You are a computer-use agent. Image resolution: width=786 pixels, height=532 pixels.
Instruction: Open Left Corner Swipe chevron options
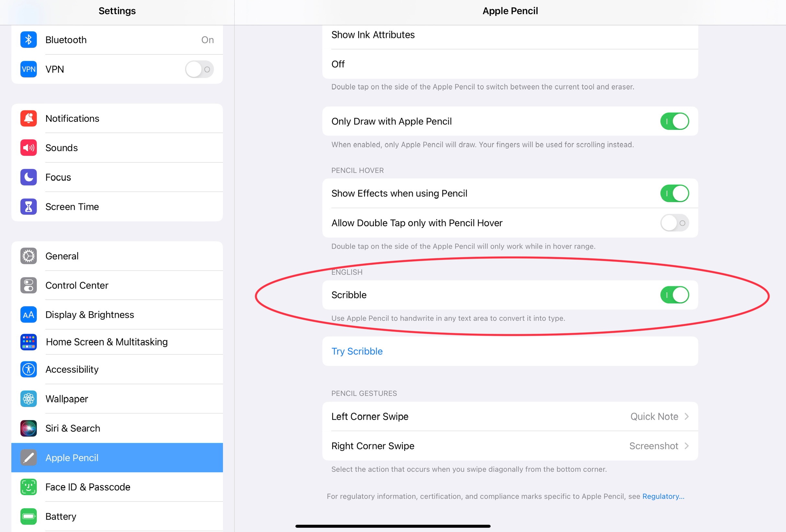coord(686,416)
